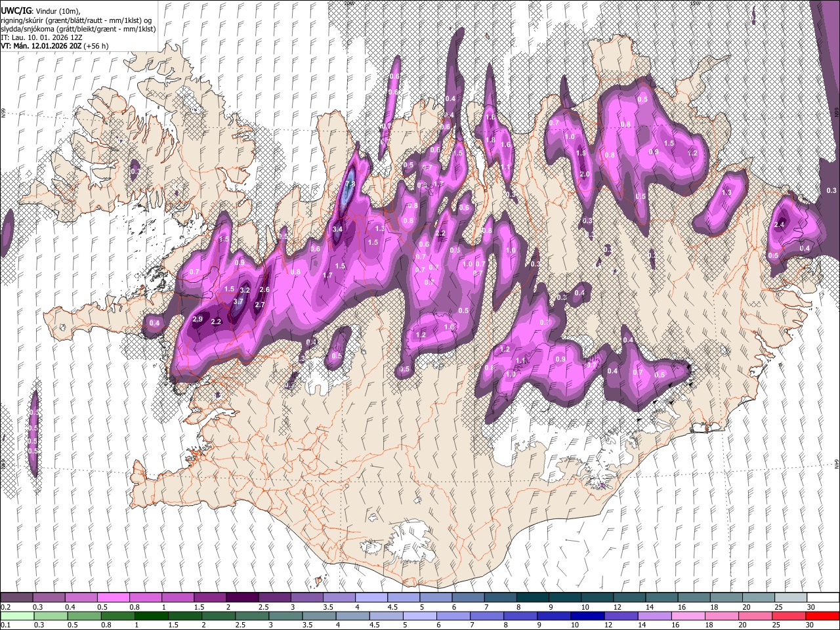Pick the purple-scale swatch between 4 and 4.5

pyautogui.click(x=371, y=597)
